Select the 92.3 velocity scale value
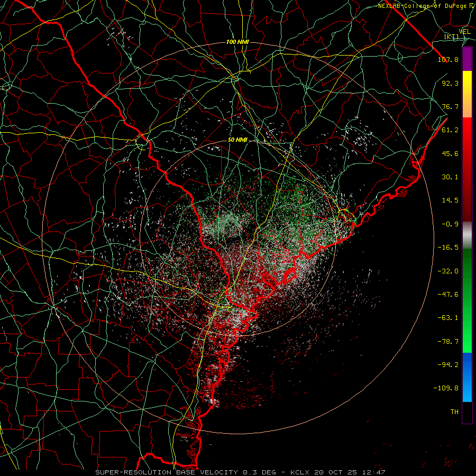This screenshot has width=476, height=476. tap(450, 83)
